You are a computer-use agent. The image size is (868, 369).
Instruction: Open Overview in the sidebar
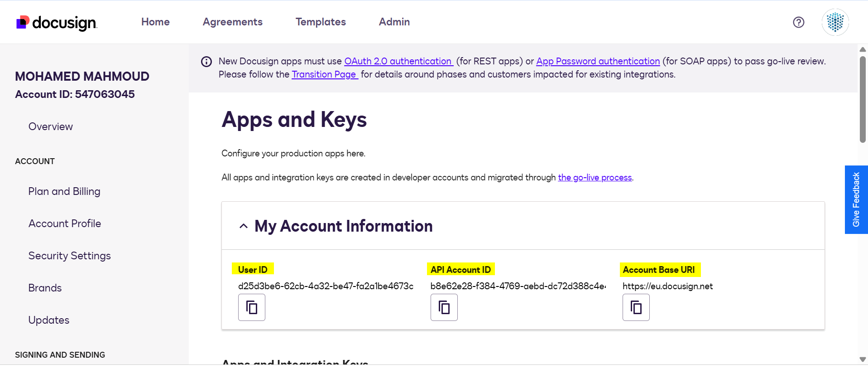tap(51, 126)
